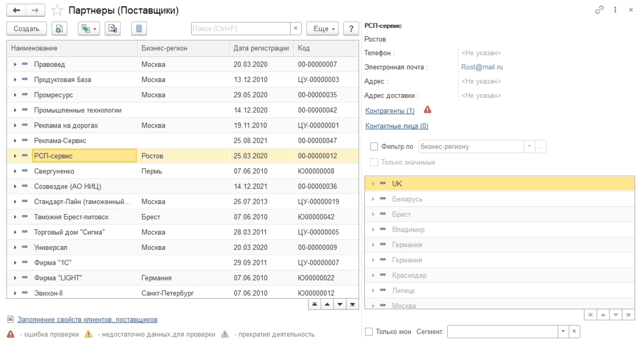Image resolution: width=644 pixels, height=344 pixels.
Task: Expand the Правовед row
Action: (15, 64)
